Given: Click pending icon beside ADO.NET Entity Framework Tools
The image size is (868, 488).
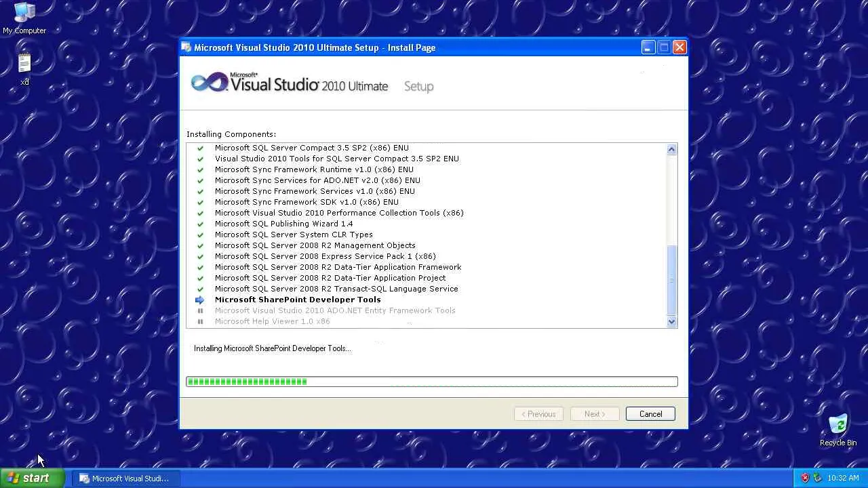Looking at the screenshot, I should click(200, 310).
